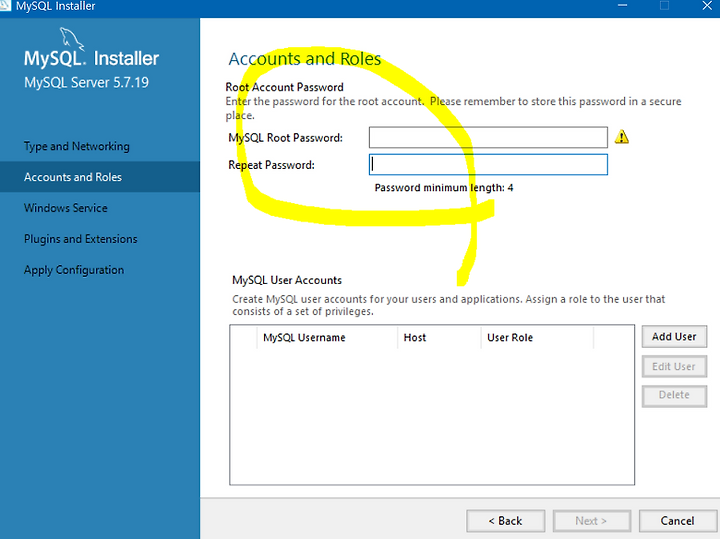Click the MySQL Installer title bar icon
720x539 pixels.
coord(5,6)
